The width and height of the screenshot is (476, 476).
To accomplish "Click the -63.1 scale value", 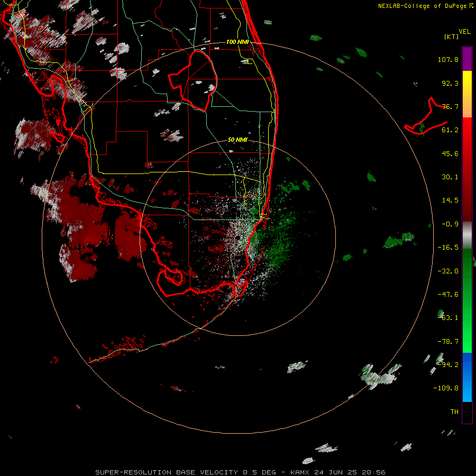I will 448,318.
